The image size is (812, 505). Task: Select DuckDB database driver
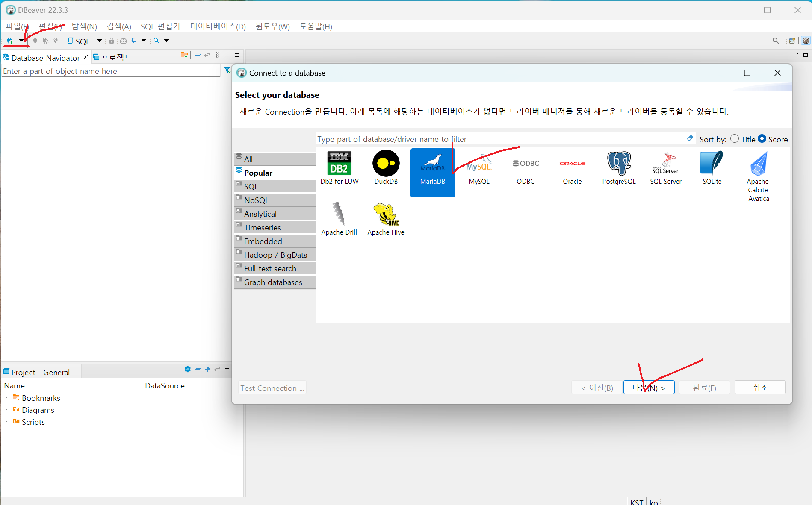tap(386, 168)
